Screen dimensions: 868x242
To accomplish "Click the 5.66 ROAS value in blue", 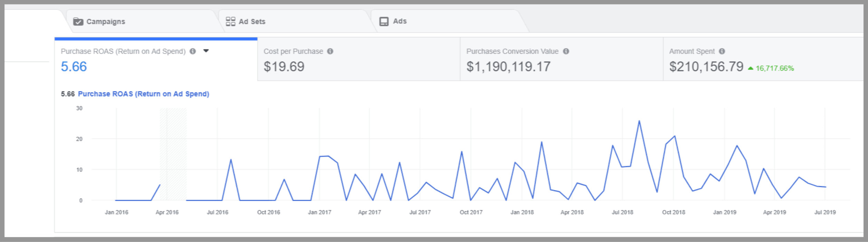I will (x=74, y=66).
